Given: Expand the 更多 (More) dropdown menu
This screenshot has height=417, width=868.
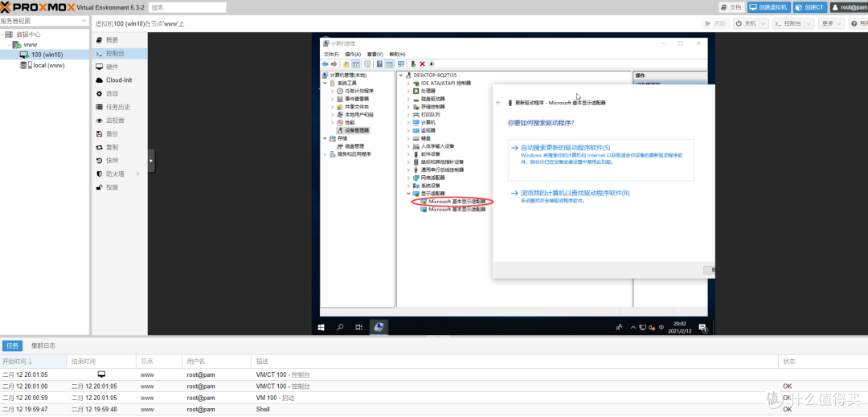Looking at the screenshot, I should click(831, 24).
